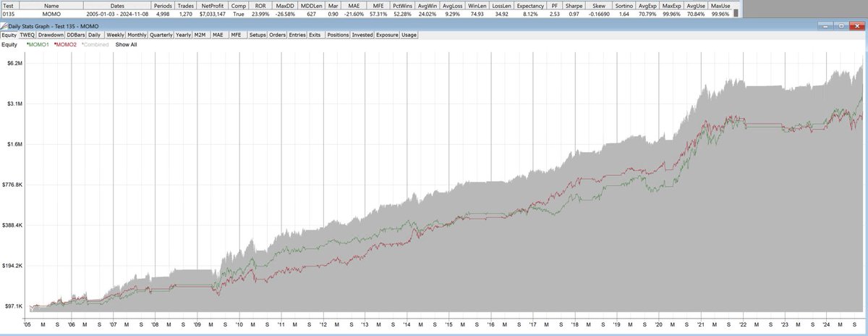Image resolution: width=868 pixels, height=336 pixels.
Task: Minimize the Daily Stats Graph window
Action: 825,26
